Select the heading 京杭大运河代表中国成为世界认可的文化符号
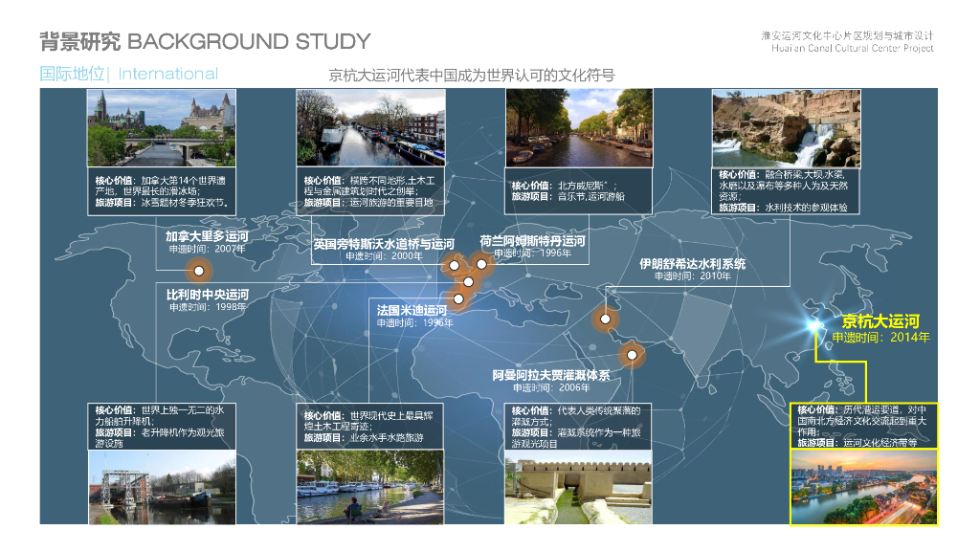The height and width of the screenshot is (551, 980). (472, 76)
